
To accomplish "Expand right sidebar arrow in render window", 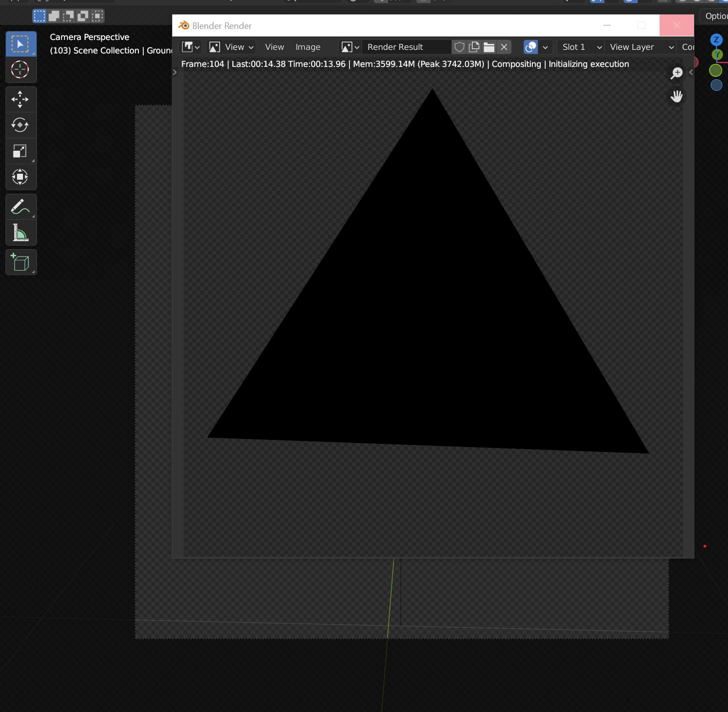I will click(691, 72).
